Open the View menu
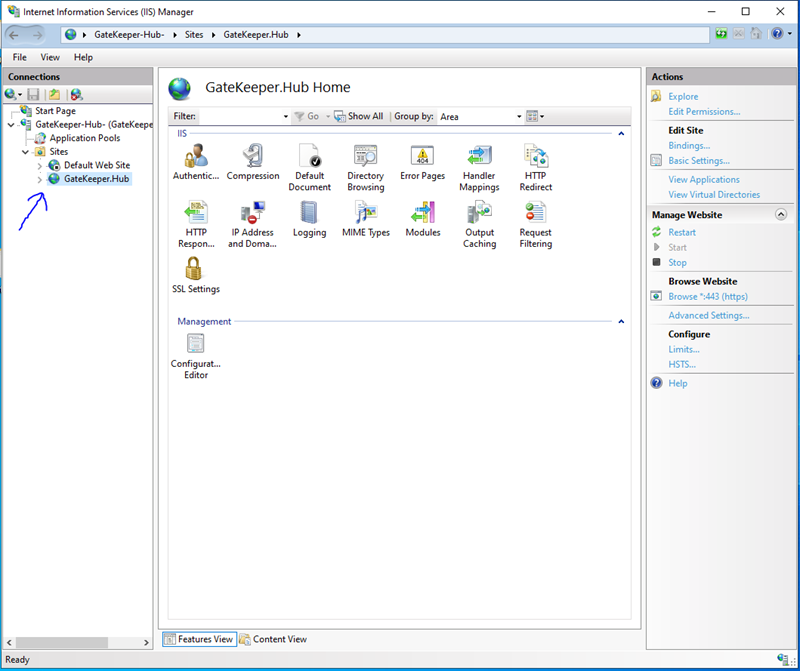The image size is (800, 671). tap(50, 57)
